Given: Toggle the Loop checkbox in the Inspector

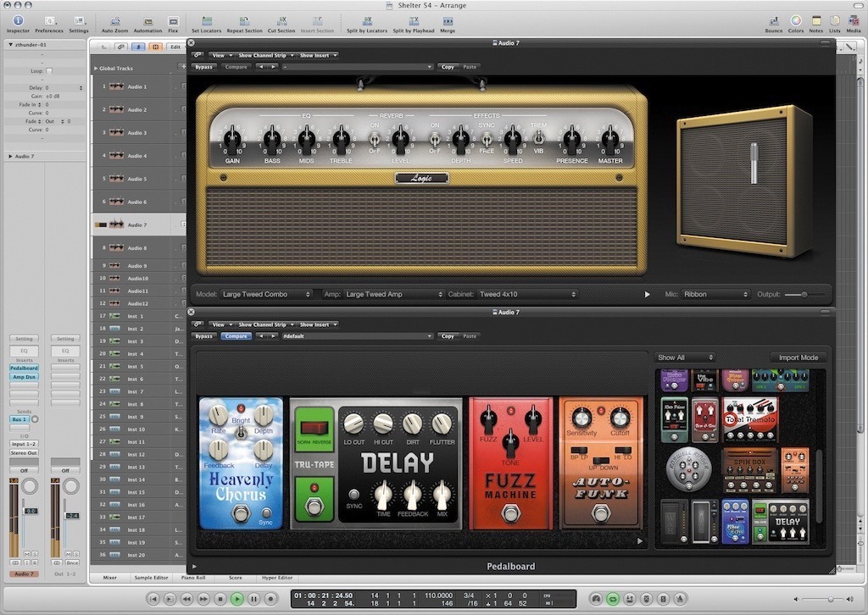Looking at the screenshot, I should tap(49, 71).
